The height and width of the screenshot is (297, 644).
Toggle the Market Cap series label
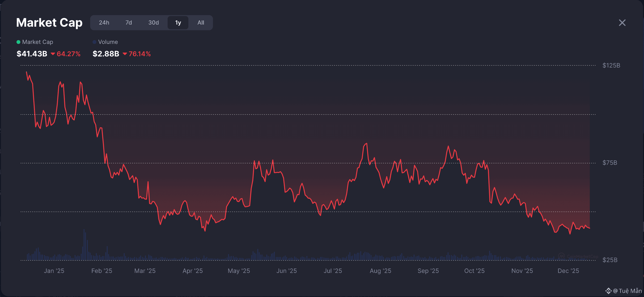click(38, 42)
